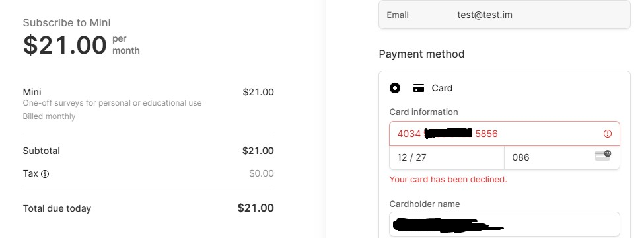Click the CVC field showing 086

click(x=562, y=157)
